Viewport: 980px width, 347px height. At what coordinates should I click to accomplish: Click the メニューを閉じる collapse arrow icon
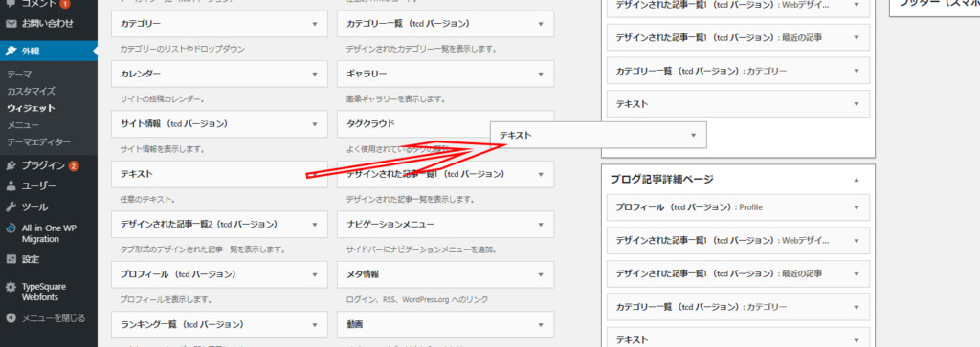[x=11, y=318]
